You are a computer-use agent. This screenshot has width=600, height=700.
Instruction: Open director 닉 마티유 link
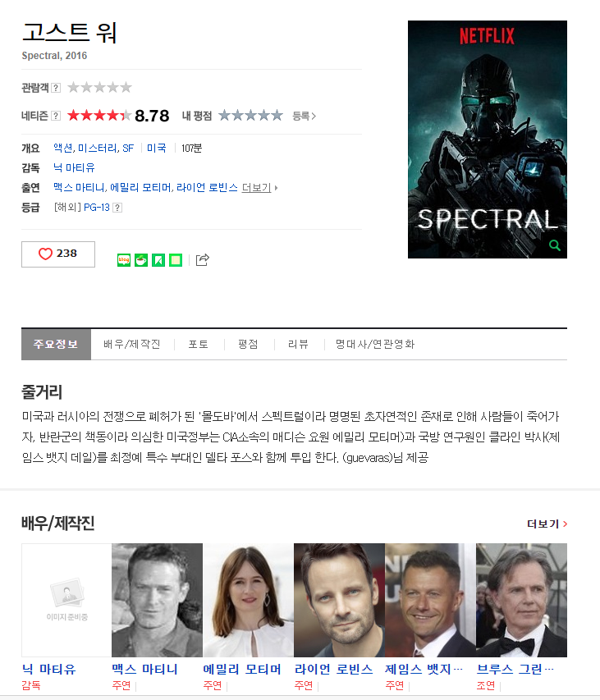click(x=74, y=168)
